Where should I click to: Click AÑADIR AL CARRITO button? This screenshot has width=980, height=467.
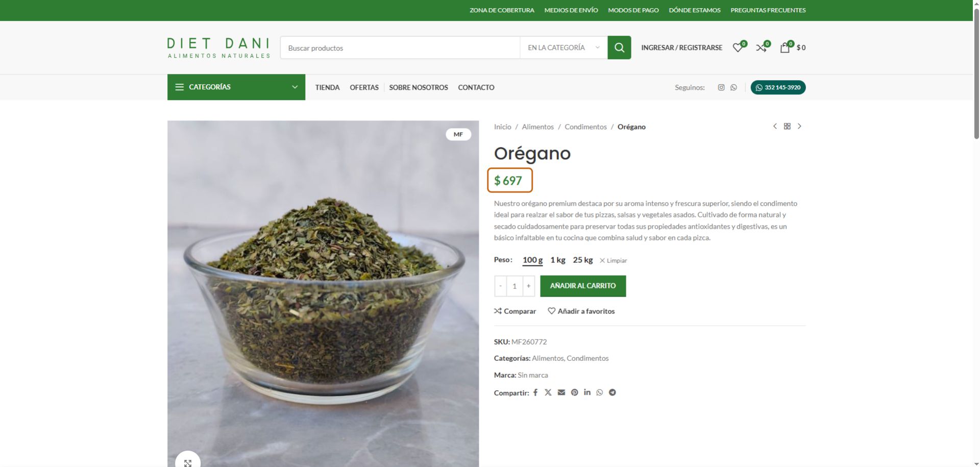click(583, 286)
